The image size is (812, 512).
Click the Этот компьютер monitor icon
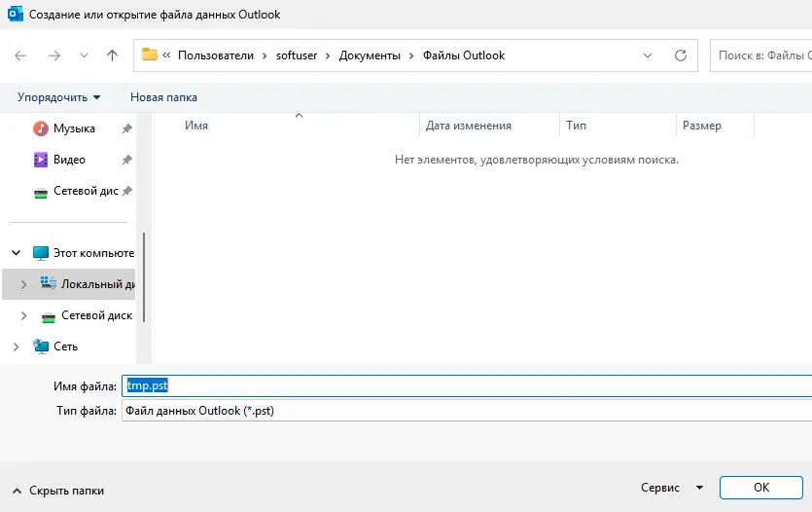coord(41,253)
